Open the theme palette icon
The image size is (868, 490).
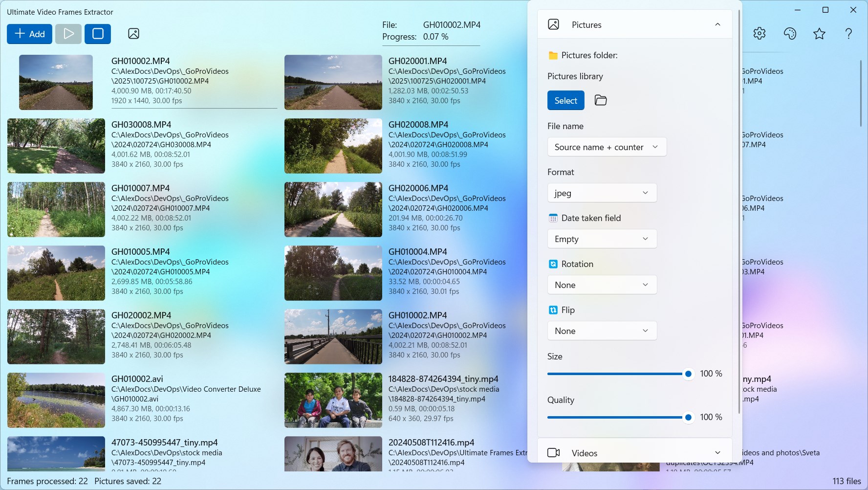coord(789,33)
